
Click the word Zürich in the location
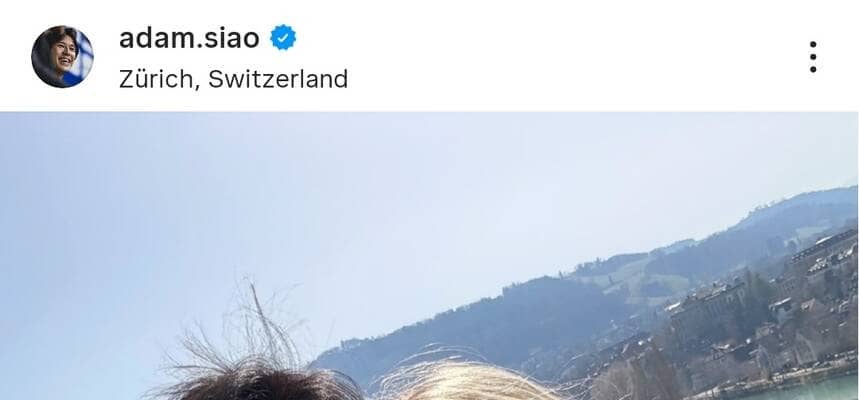[x=155, y=79]
